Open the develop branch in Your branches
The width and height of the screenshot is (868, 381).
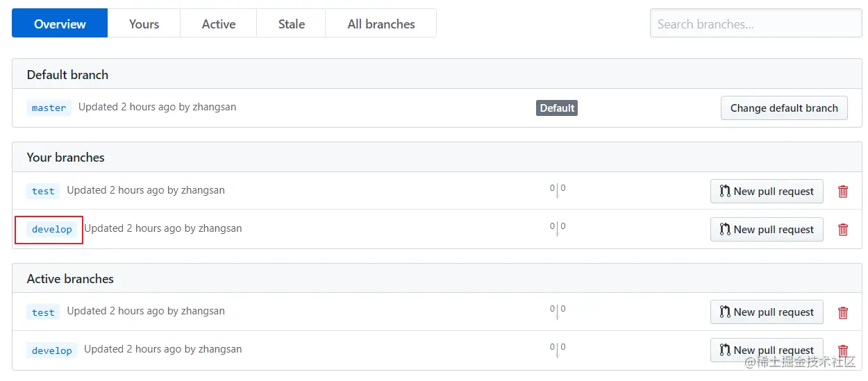coord(52,229)
